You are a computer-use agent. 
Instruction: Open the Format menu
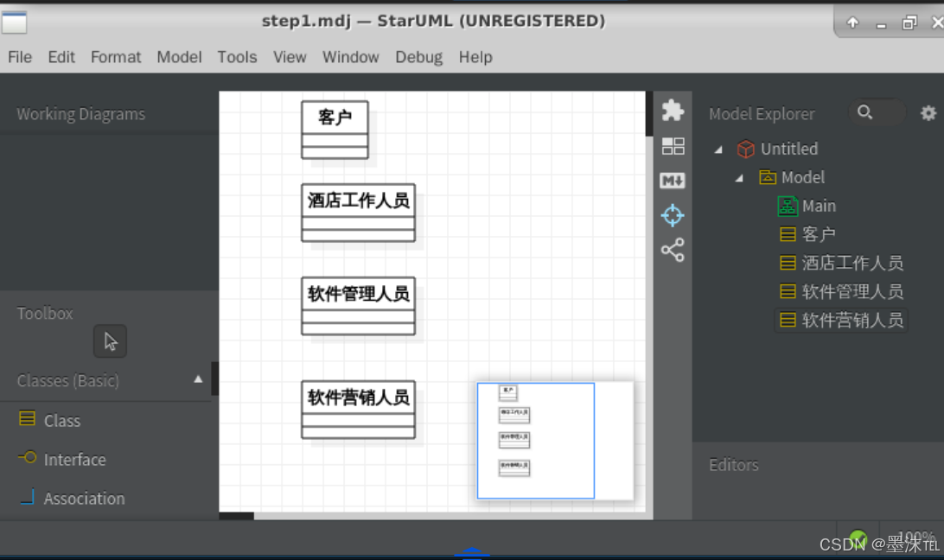click(x=116, y=57)
